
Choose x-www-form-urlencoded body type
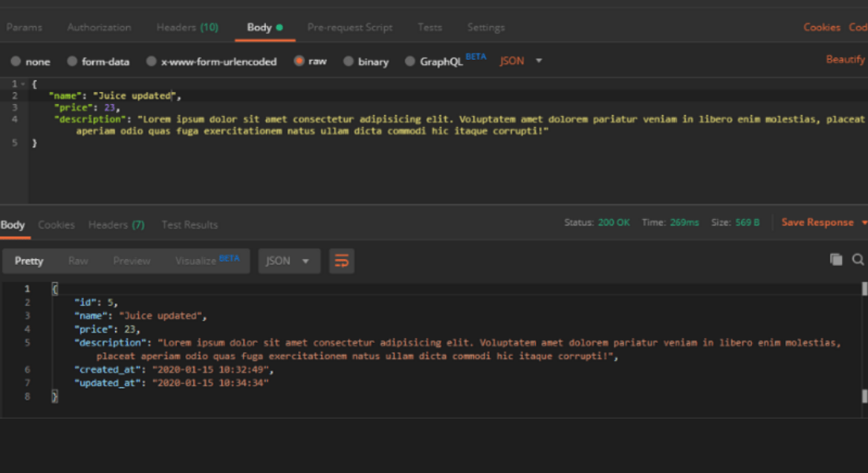(x=152, y=61)
